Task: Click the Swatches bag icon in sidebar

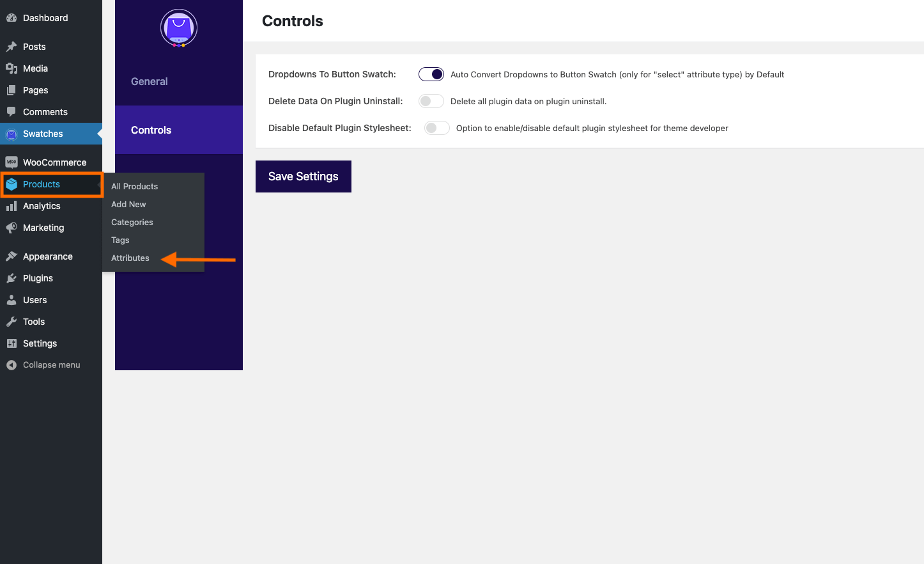Action: click(x=12, y=134)
